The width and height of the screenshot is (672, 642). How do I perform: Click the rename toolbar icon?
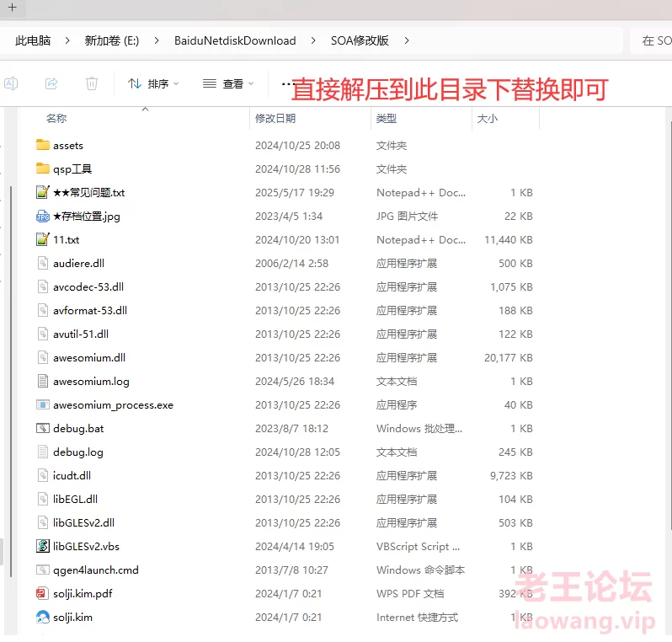click(11, 83)
